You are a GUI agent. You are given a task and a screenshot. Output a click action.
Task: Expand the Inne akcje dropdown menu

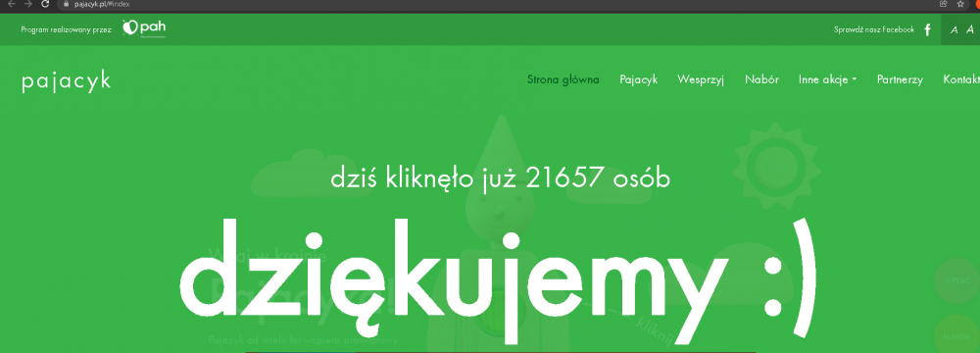(827, 80)
